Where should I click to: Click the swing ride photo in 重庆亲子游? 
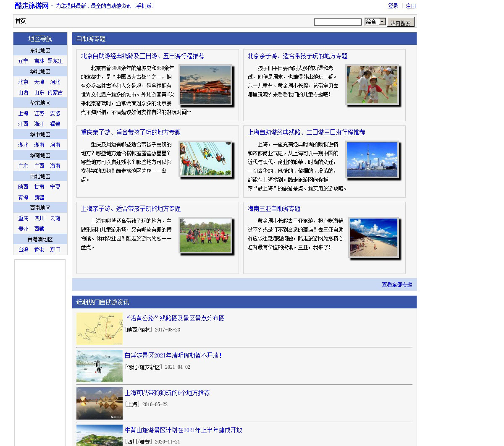205,159
